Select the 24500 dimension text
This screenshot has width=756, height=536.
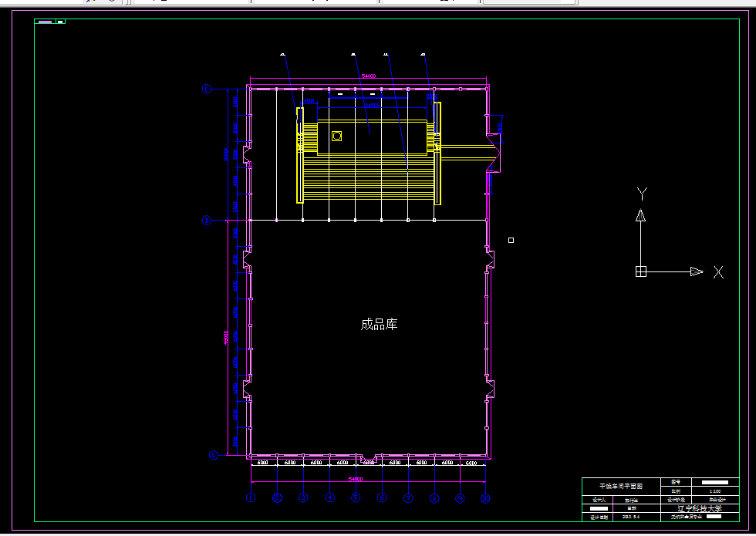pos(373,106)
